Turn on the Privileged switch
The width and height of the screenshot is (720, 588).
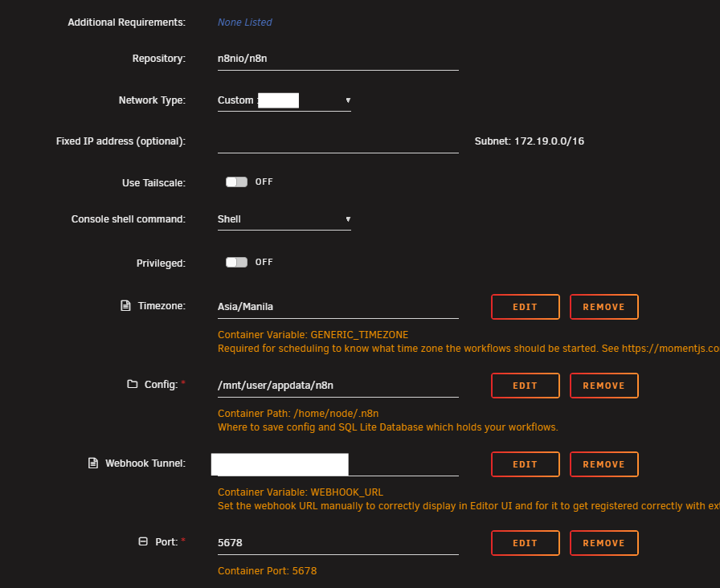237,262
